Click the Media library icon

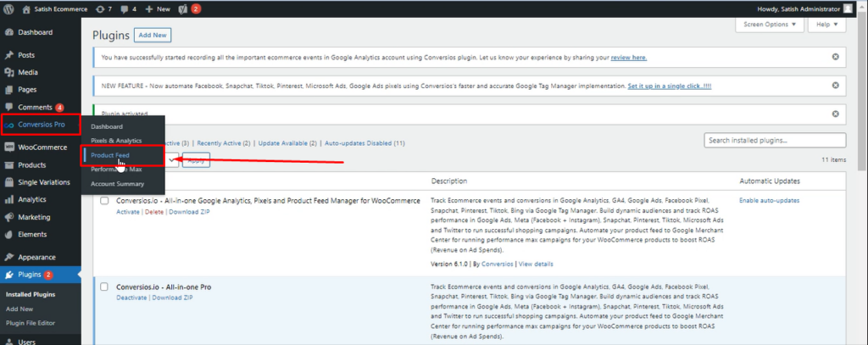[8, 73]
